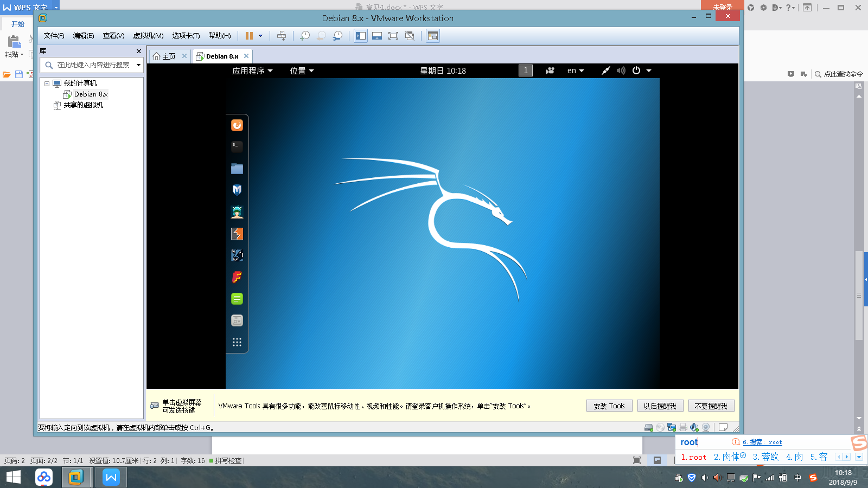Open the Edit menu in VMware

click(84, 36)
